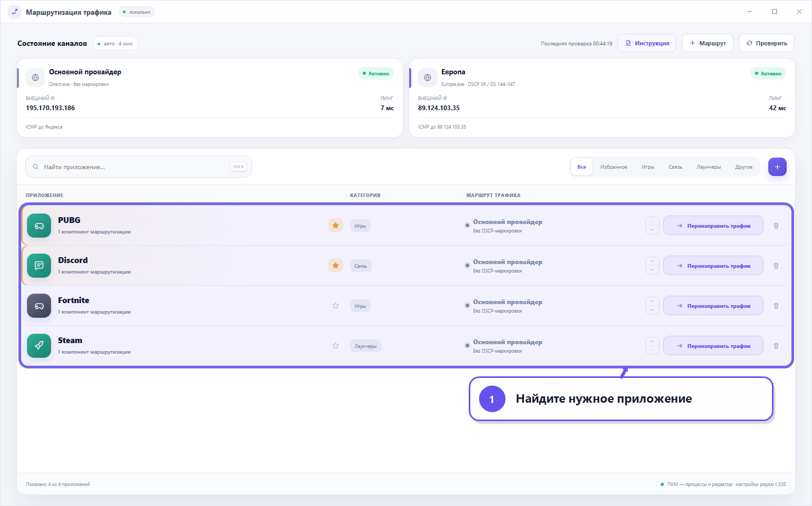Click the purple plus add-application button
The height and width of the screenshot is (506, 812).
tap(777, 167)
